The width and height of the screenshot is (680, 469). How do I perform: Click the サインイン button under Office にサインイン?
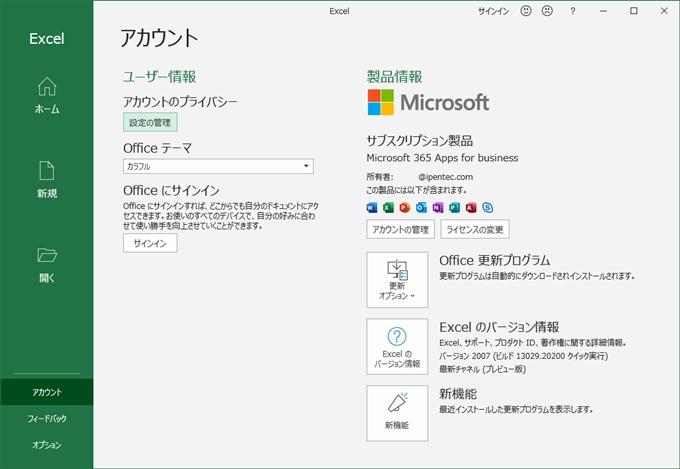click(150, 243)
